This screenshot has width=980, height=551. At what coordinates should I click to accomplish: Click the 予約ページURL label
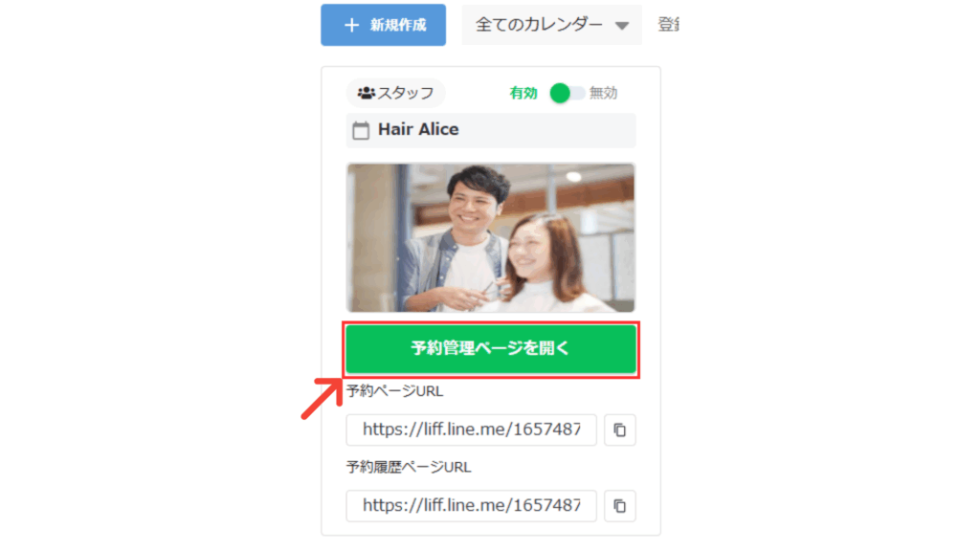point(394,391)
